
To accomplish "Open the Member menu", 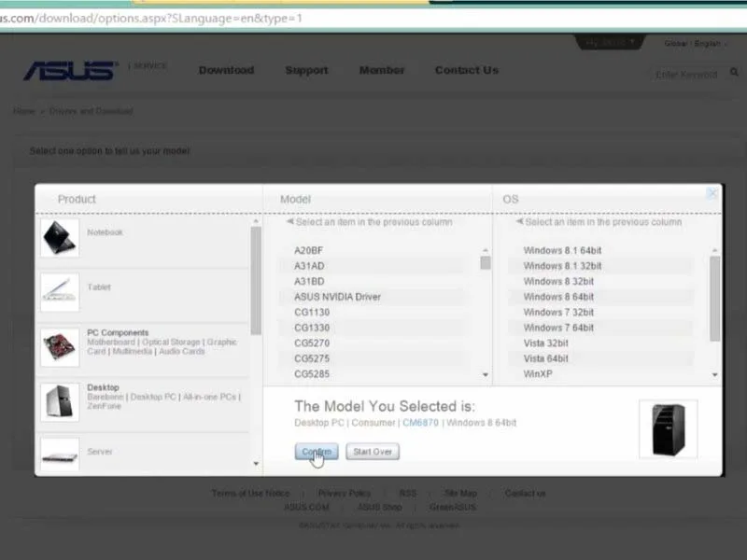I will click(382, 70).
